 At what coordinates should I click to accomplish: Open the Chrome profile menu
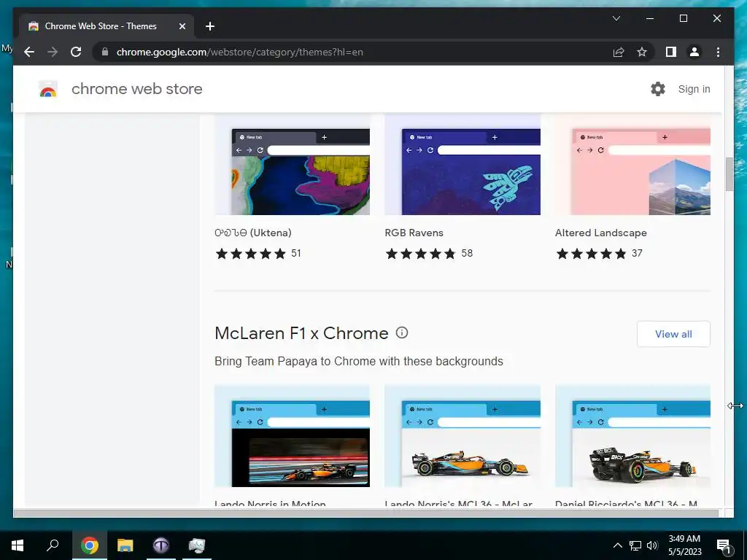(694, 52)
